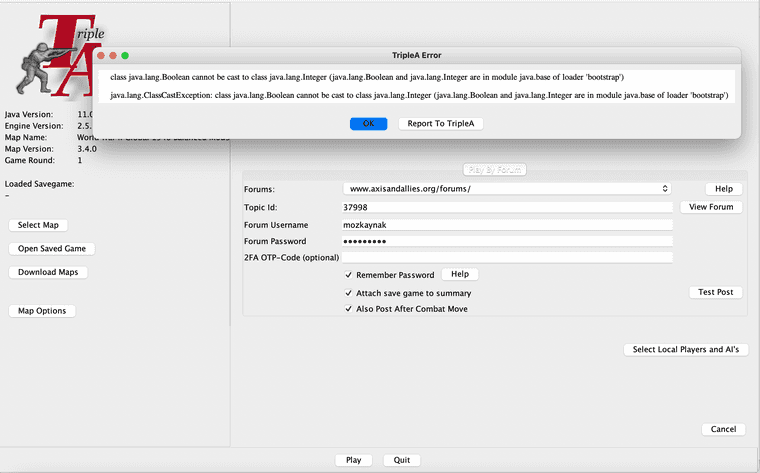Click the Loaded Savegame label
The height and width of the screenshot is (473, 760).
click(39, 184)
